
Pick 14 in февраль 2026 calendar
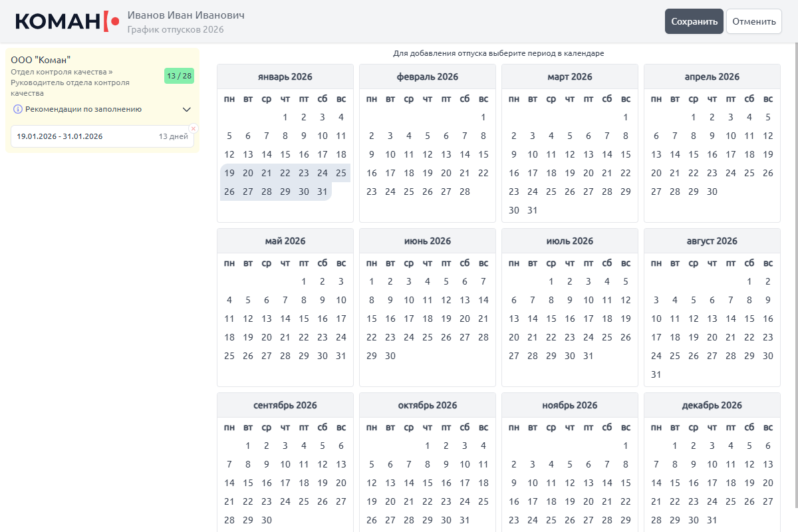click(x=465, y=154)
